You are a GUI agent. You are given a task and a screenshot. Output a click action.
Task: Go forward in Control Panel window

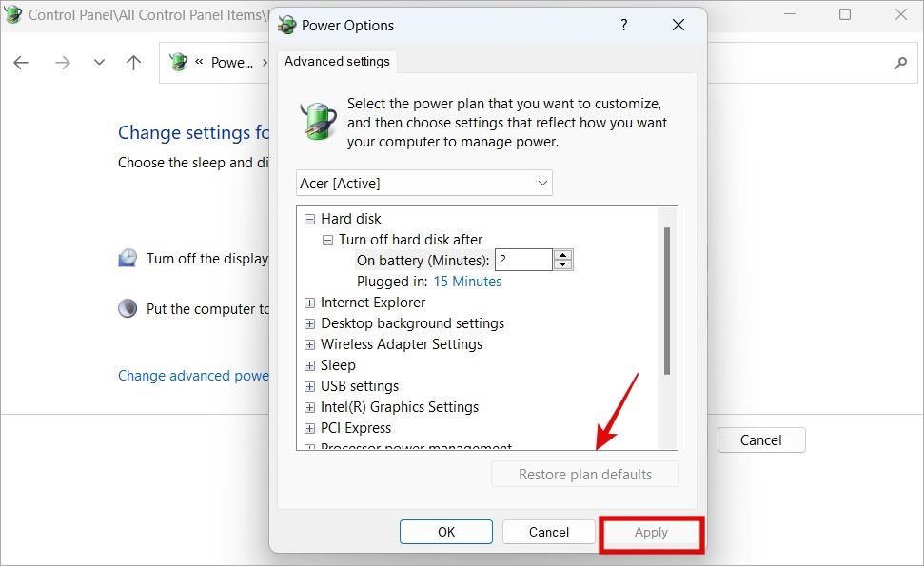tap(63, 63)
